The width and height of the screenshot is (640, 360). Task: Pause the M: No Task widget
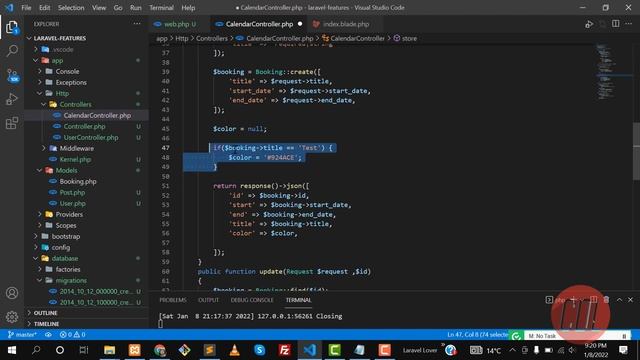(624, 336)
